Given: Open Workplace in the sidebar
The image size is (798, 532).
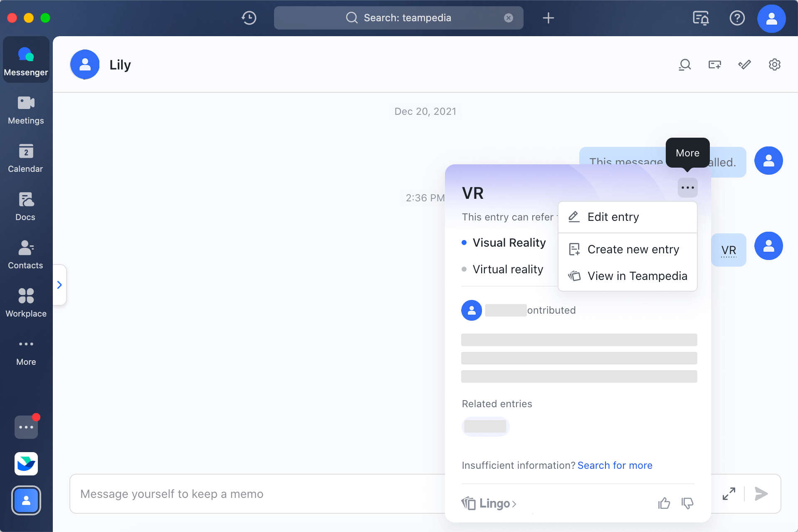Looking at the screenshot, I should pyautogui.click(x=25, y=302).
